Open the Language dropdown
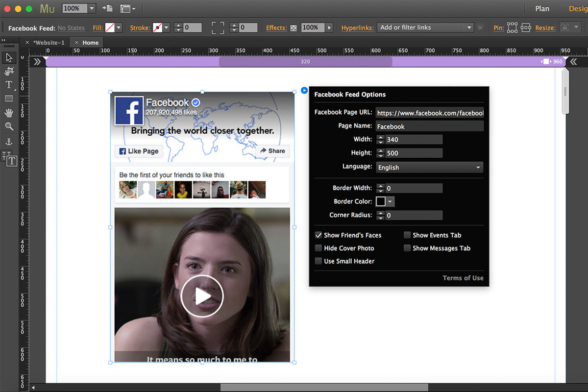 pyautogui.click(x=430, y=168)
